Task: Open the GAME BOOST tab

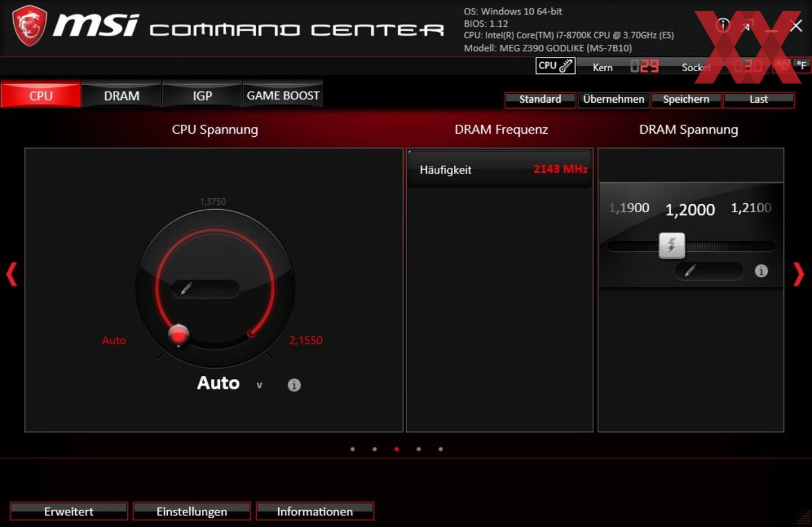Action: (x=283, y=95)
